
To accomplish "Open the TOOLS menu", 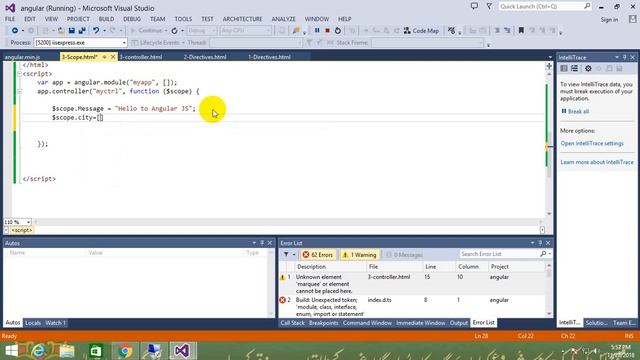I will point(183,19).
